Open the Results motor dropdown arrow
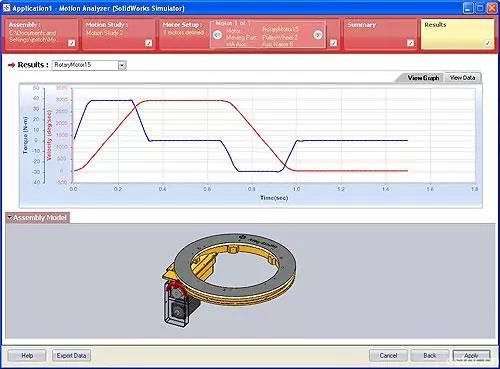The height and width of the screenshot is (369, 500). 122,65
